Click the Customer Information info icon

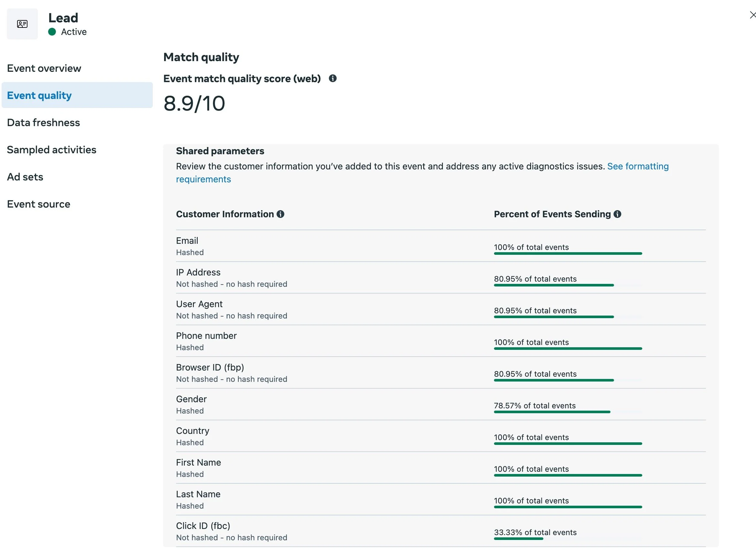coord(280,214)
